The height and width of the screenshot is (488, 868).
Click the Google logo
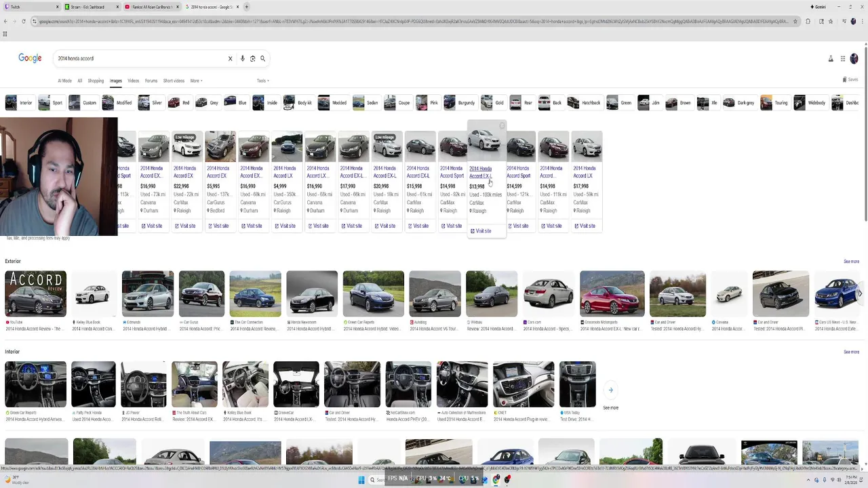(30, 58)
